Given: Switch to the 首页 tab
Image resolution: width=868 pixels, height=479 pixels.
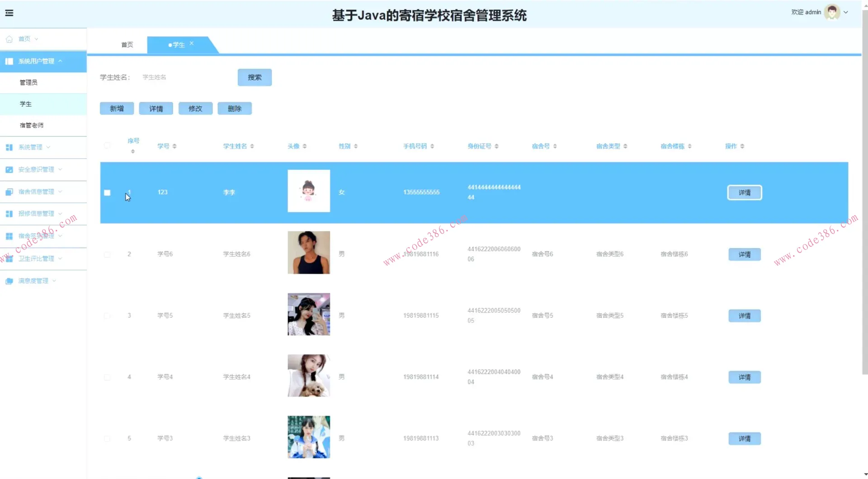Looking at the screenshot, I should (127, 44).
